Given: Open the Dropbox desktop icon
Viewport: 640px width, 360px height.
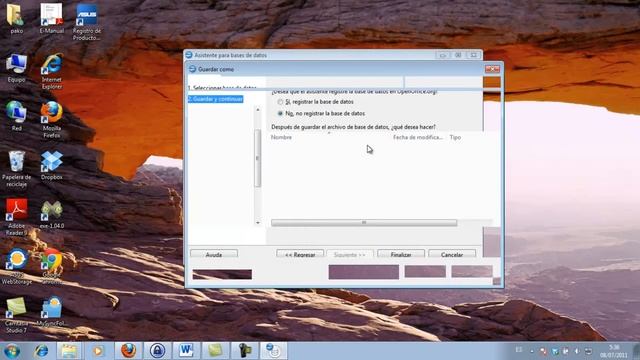Looking at the screenshot, I should click(51, 165).
